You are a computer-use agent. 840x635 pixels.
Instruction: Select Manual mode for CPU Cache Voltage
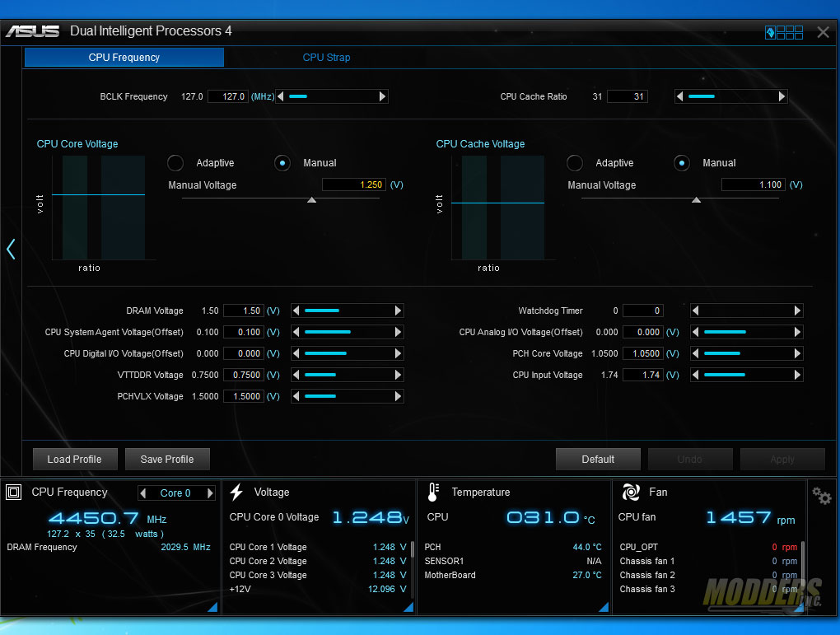point(681,163)
